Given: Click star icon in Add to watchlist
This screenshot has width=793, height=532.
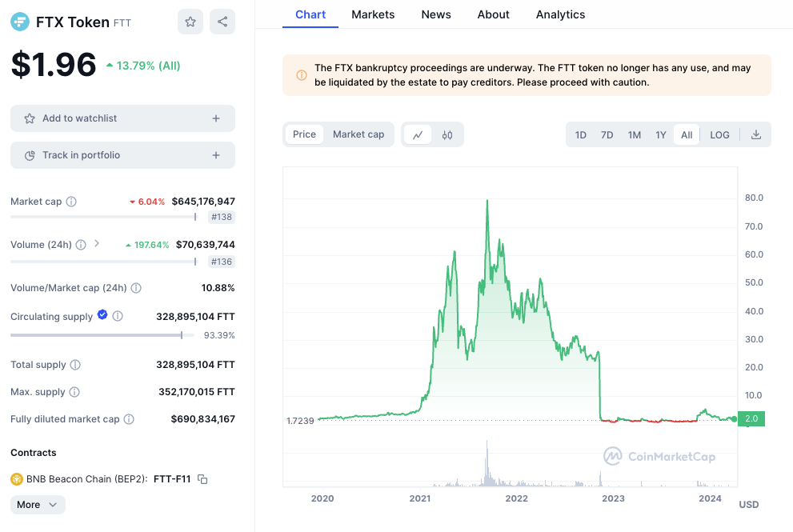Looking at the screenshot, I should (30, 118).
